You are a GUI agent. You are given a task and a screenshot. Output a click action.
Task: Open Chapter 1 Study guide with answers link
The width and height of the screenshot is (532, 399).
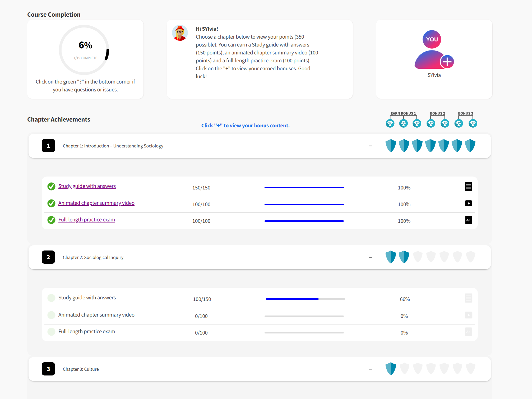click(87, 186)
